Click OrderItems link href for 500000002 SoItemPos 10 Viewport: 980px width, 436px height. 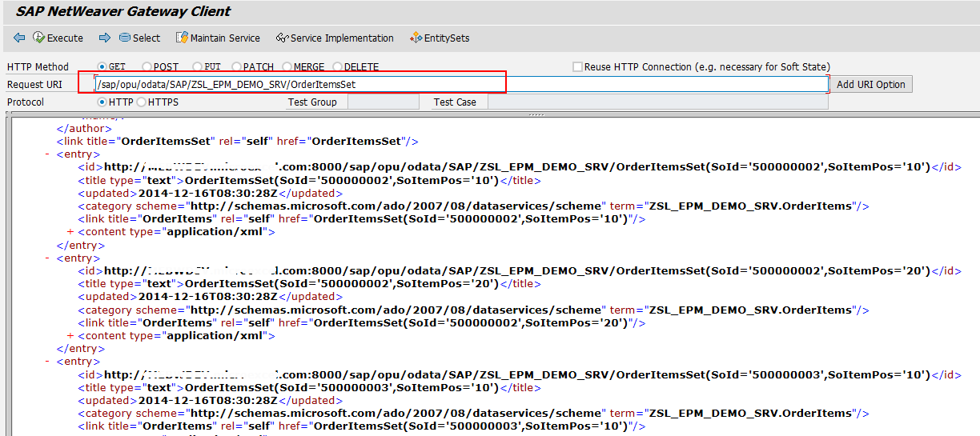point(470,219)
